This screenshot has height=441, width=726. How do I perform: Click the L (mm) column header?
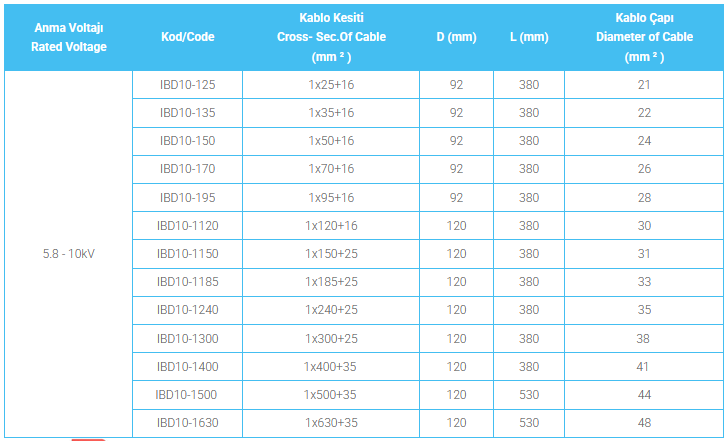pyautogui.click(x=529, y=37)
